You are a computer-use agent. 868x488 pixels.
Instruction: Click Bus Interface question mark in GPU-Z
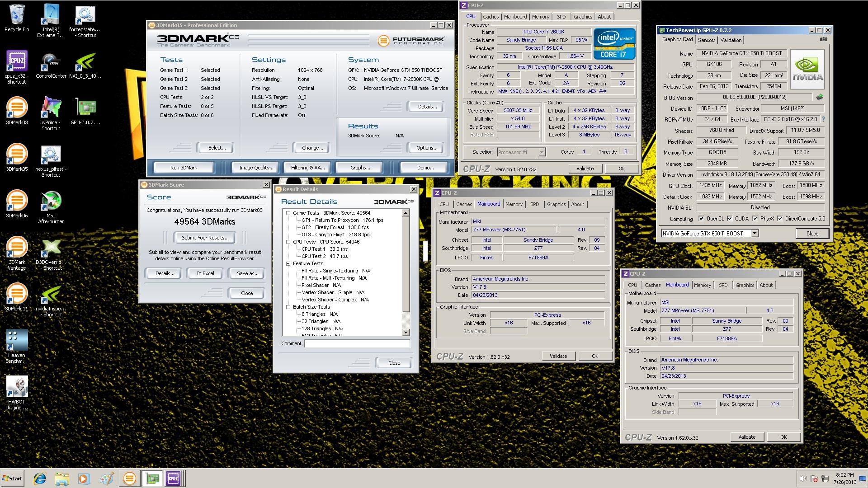[x=823, y=119]
